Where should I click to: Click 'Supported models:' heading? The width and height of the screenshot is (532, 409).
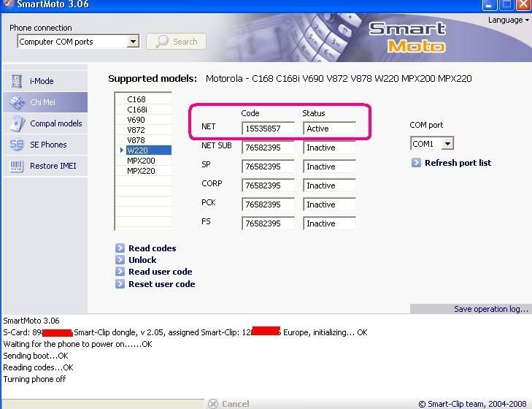point(153,79)
